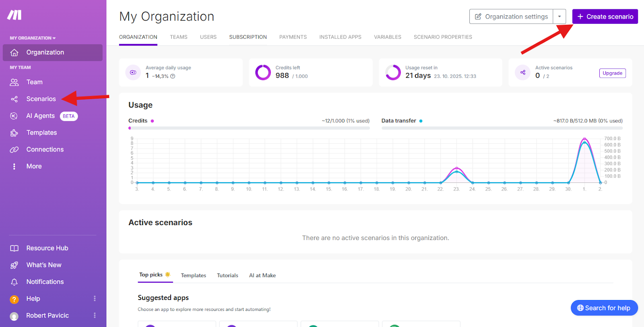Click the average daily usage info icon
The height and width of the screenshot is (327, 644).
click(173, 76)
